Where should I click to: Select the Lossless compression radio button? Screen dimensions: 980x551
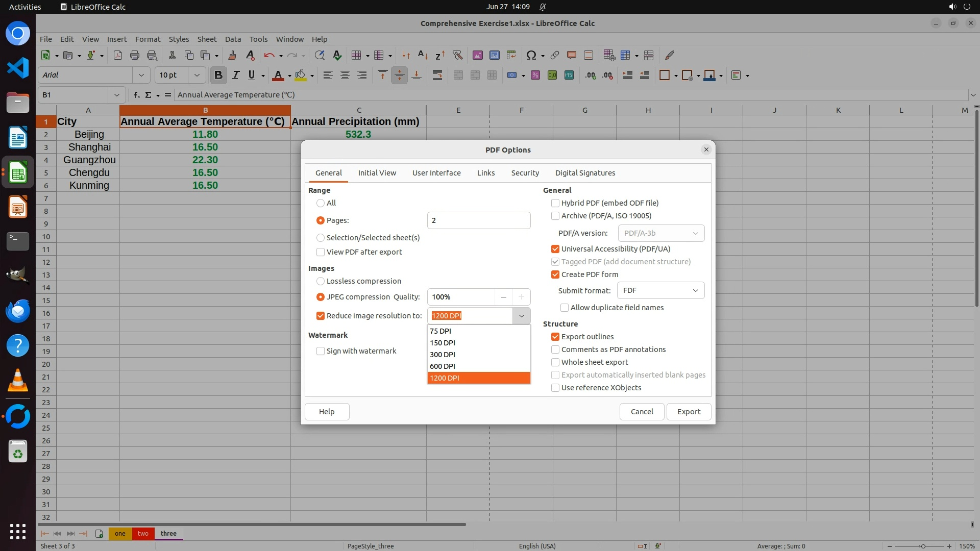point(321,281)
